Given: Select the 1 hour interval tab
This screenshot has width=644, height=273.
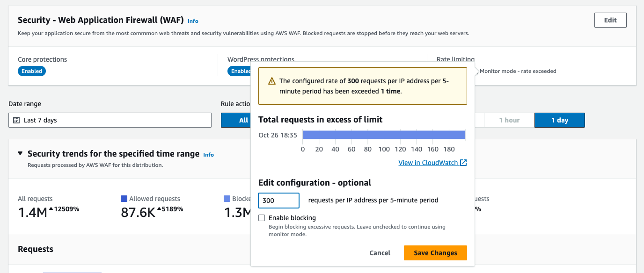Looking at the screenshot, I should [x=509, y=120].
